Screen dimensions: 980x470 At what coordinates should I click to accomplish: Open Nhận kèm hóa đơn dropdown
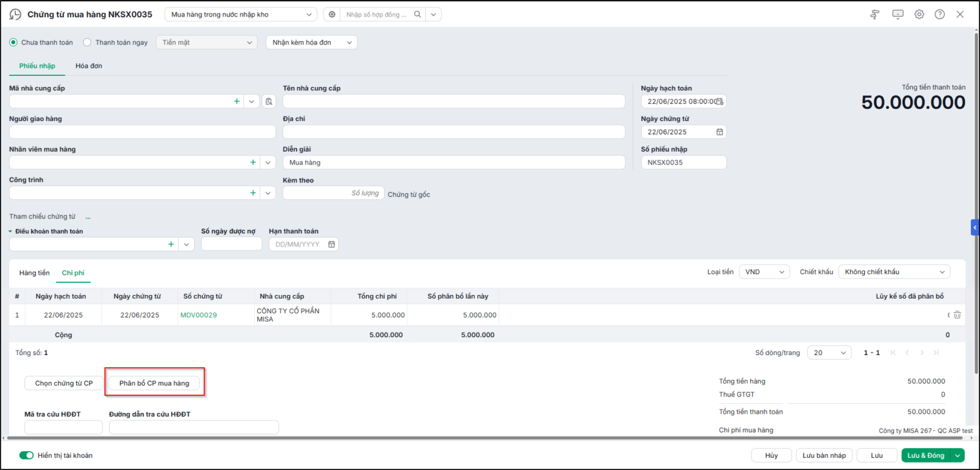coord(312,42)
